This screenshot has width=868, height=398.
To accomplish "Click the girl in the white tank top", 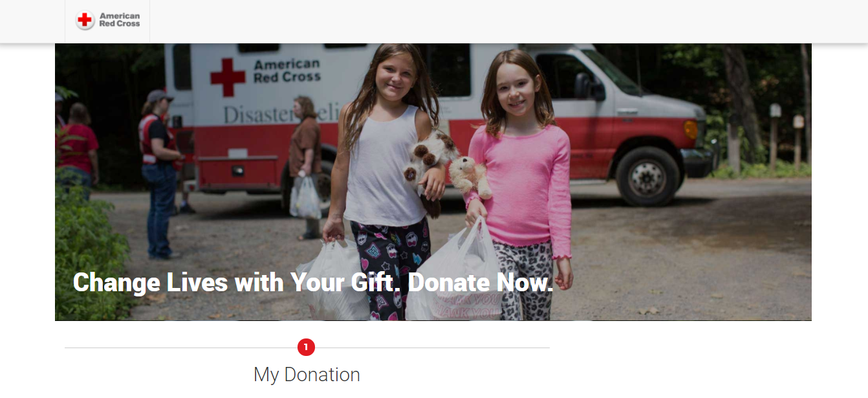I will coord(382,181).
